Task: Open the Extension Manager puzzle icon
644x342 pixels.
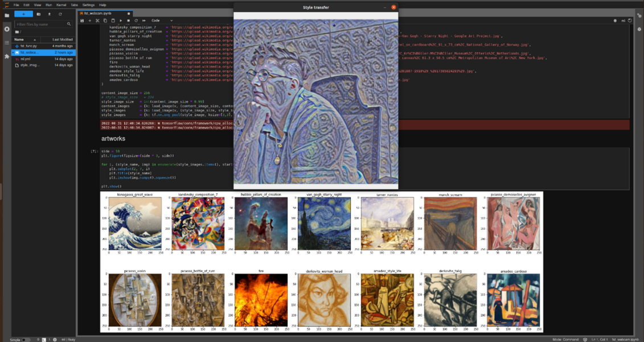Action: point(7,56)
